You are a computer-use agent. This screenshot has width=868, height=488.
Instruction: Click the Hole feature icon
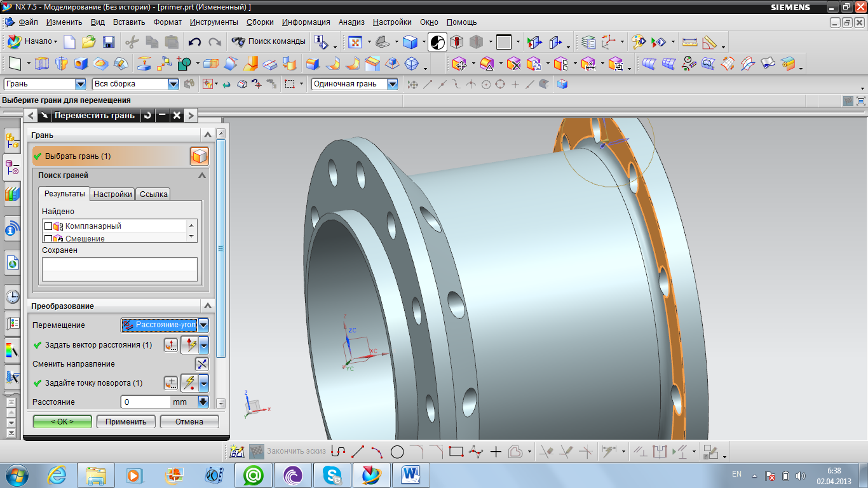point(81,64)
